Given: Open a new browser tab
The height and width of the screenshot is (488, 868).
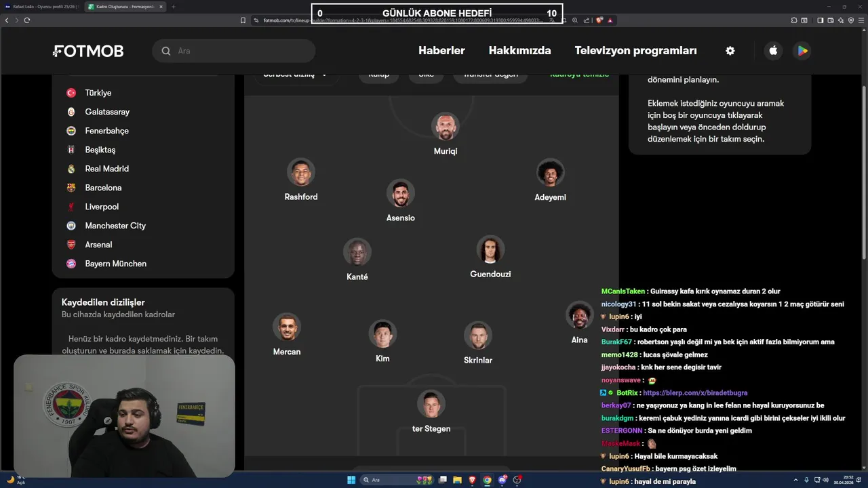Looking at the screenshot, I should click(x=173, y=7).
